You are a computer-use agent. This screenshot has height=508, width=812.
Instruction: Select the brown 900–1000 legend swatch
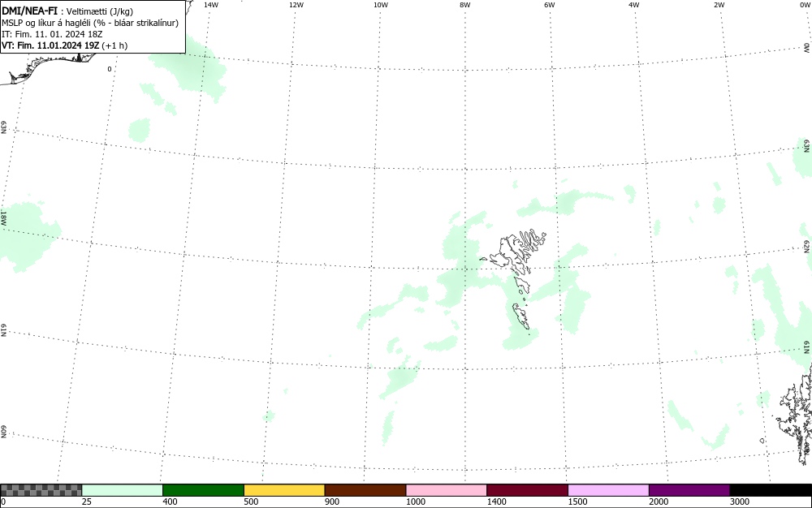365,490
